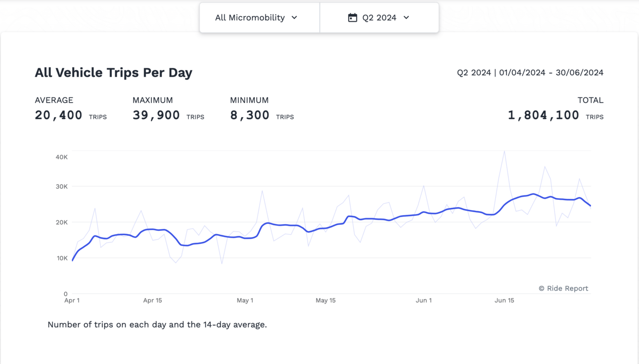Click the date range text 01/04/2024 - 30/06/2024
This screenshot has width=639, height=364.
[551, 73]
